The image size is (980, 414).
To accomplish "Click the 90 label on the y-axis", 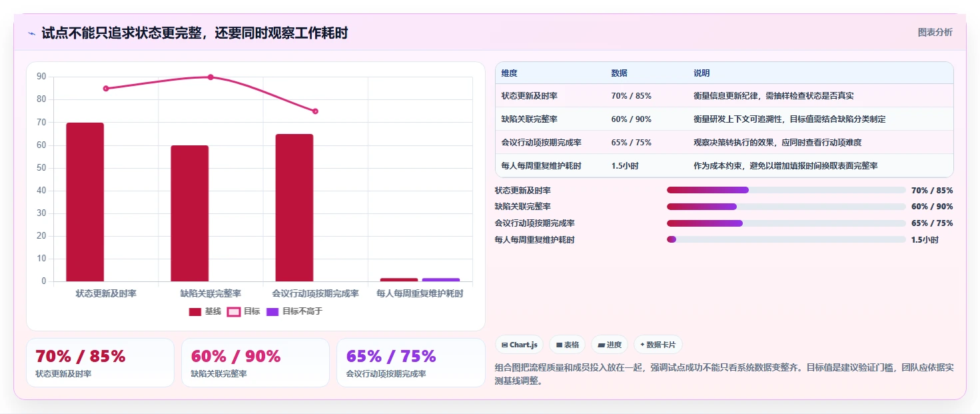I will 41,77.
